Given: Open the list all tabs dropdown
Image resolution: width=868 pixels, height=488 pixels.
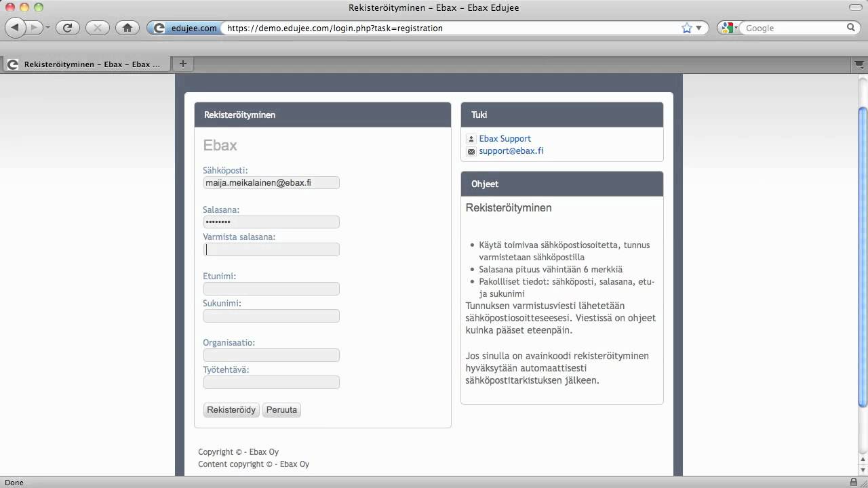Looking at the screenshot, I should point(859,64).
